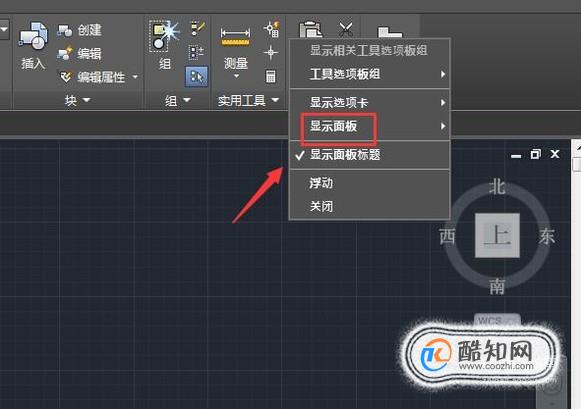Open the block editor (编辑) icon

(x=64, y=54)
